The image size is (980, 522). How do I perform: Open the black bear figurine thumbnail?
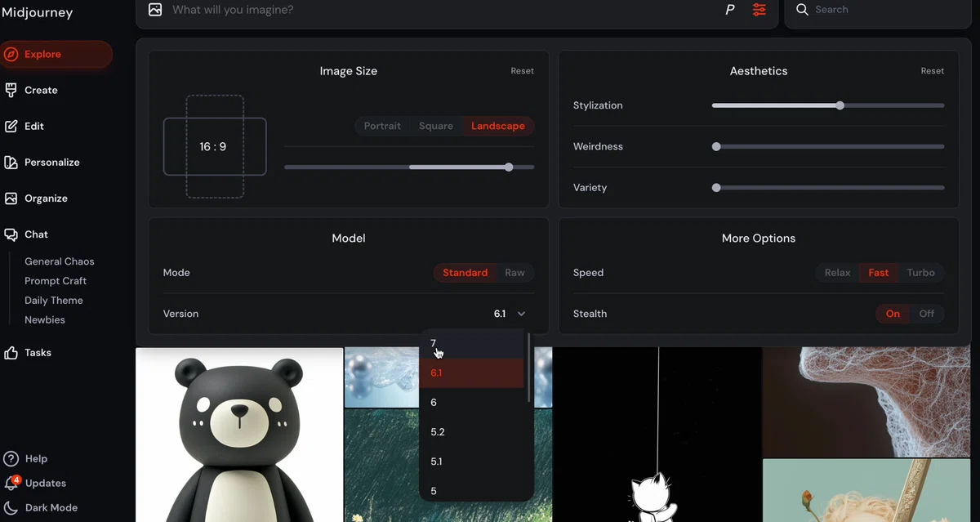pos(239,435)
